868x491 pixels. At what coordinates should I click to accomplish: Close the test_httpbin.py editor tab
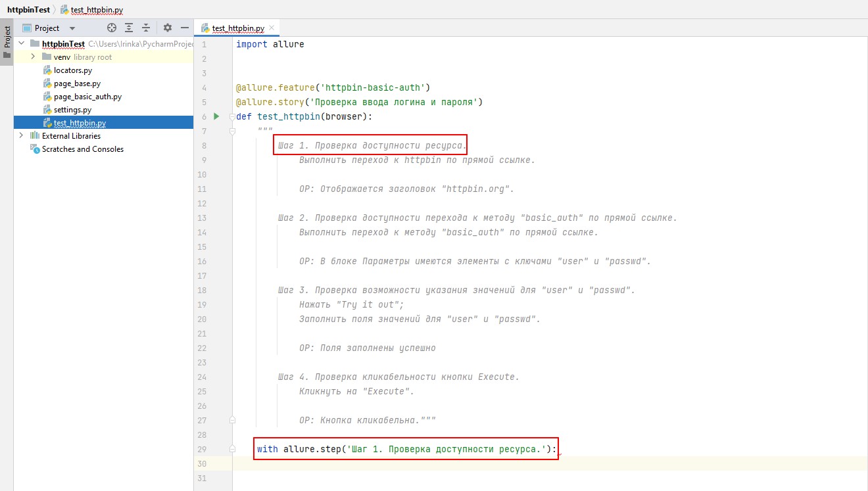point(272,28)
